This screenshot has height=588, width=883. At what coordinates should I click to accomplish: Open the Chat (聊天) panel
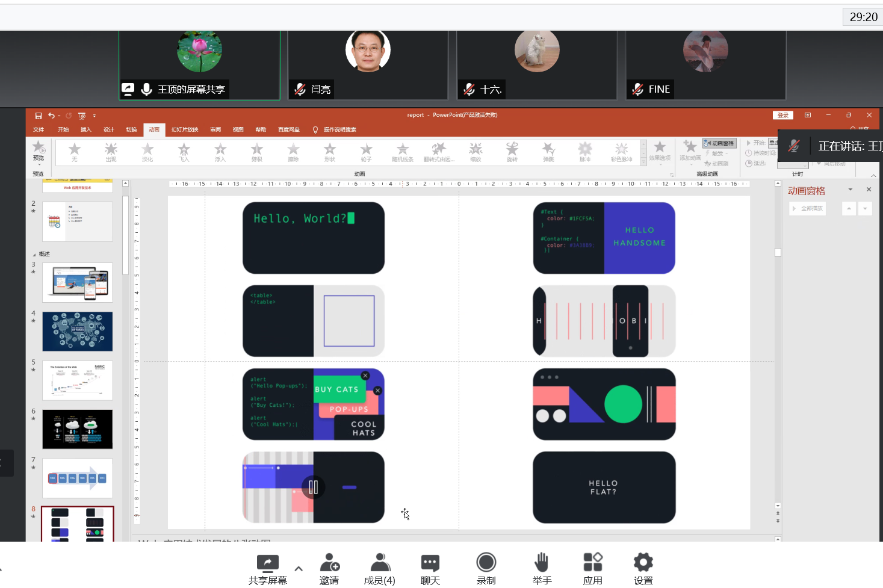click(430, 563)
